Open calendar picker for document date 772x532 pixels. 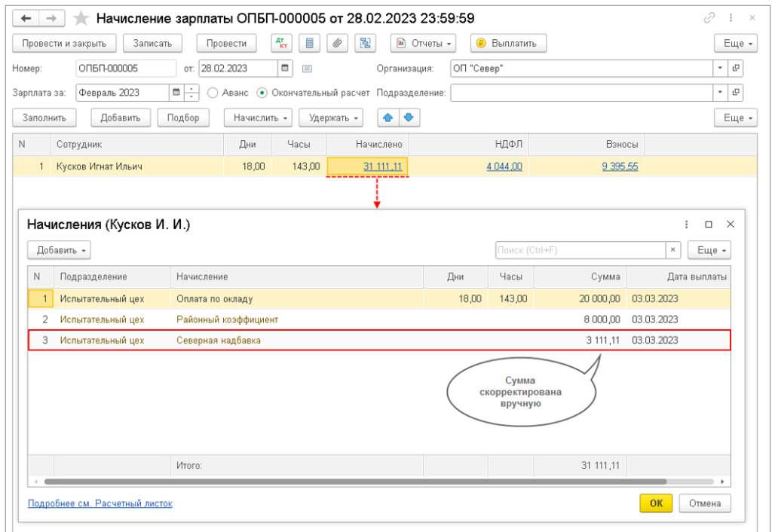coord(285,69)
